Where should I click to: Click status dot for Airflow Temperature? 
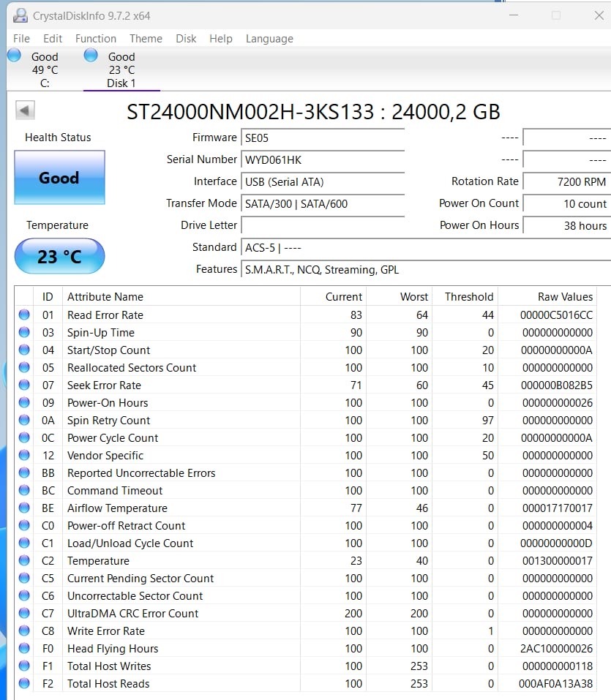click(x=24, y=508)
